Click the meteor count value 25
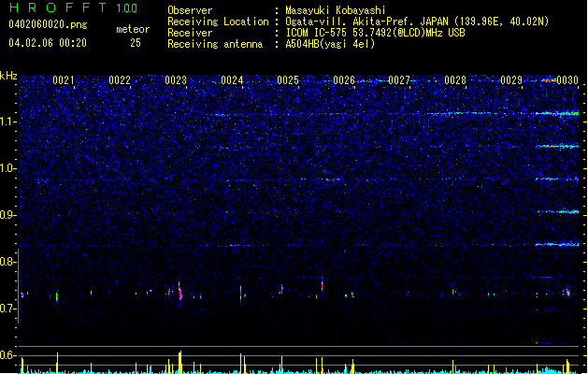This screenshot has width=588, height=374. pyautogui.click(x=136, y=43)
